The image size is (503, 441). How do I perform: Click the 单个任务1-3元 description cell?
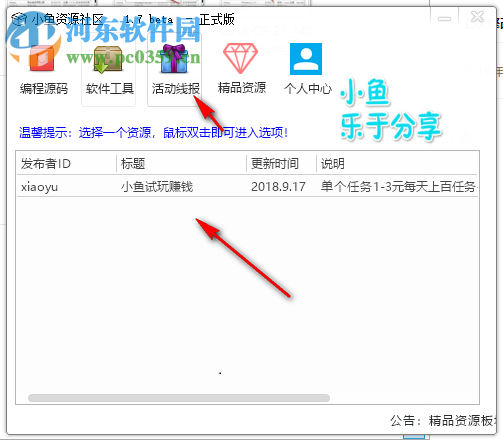click(399, 187)
